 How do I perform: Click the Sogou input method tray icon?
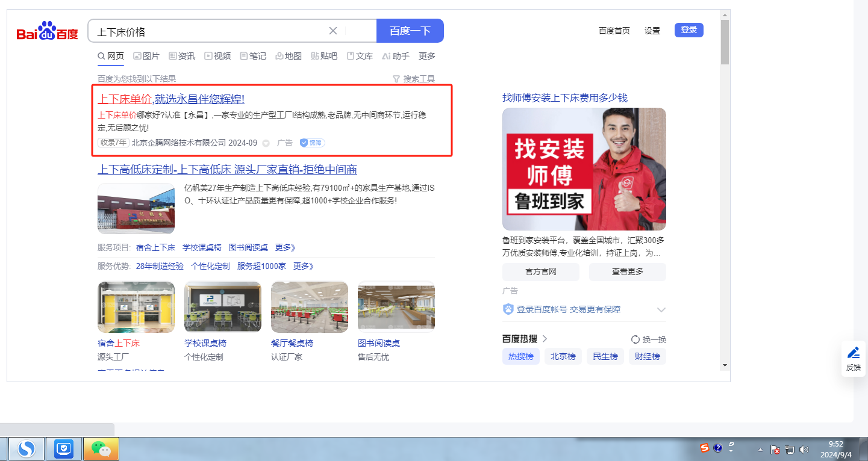pos(705,448)
